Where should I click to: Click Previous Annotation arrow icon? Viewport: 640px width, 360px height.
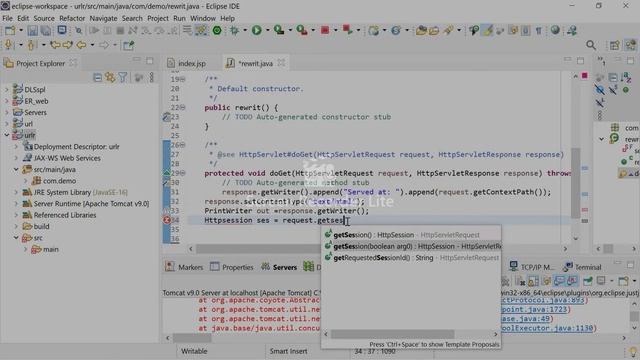[x=31, y=45]
